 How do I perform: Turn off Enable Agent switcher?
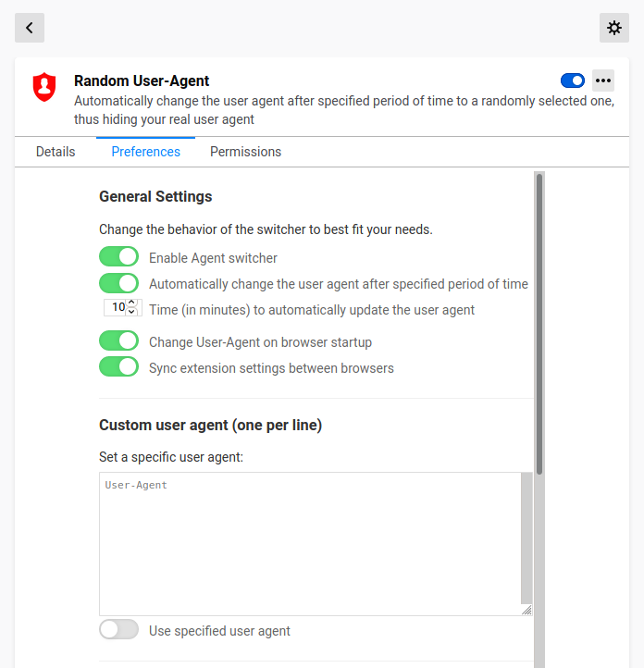coord(118,257)
